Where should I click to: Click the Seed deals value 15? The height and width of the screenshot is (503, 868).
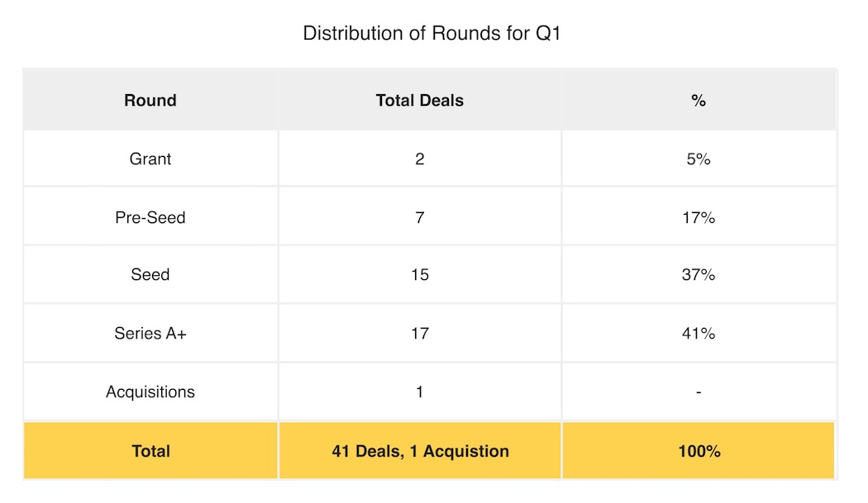click(x=420, y=274)
